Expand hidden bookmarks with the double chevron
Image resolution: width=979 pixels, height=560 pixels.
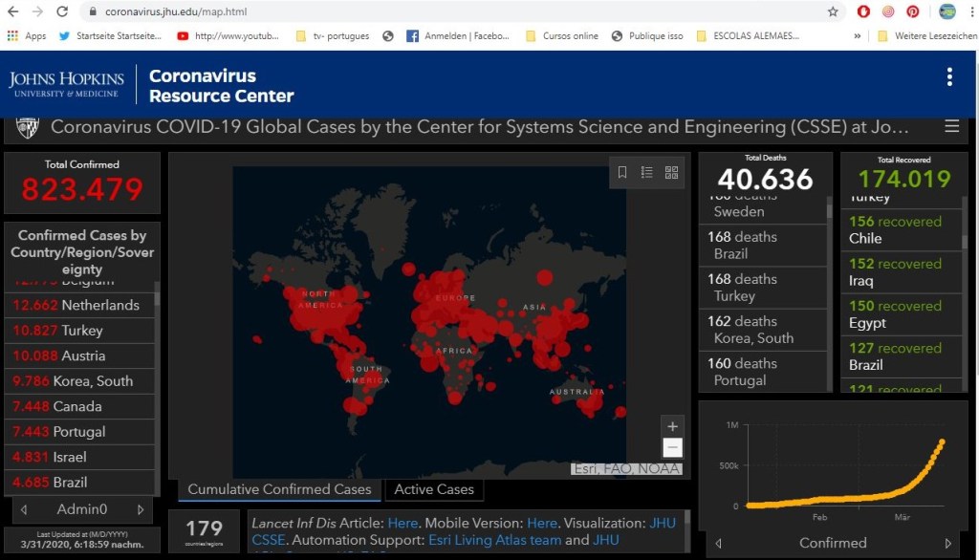[x=857, y=36]
